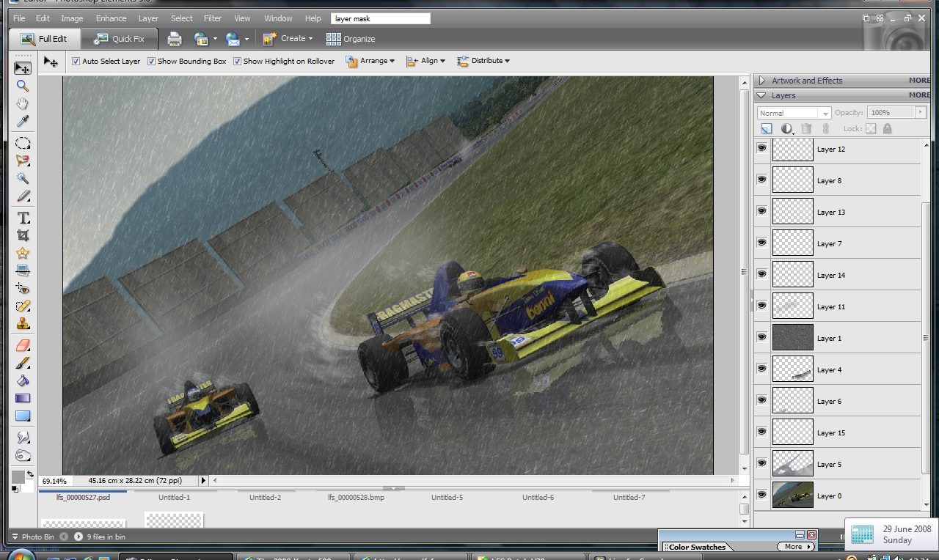
Task: Hide Layer 13 with its eye icon
Action: pos(762,212)
